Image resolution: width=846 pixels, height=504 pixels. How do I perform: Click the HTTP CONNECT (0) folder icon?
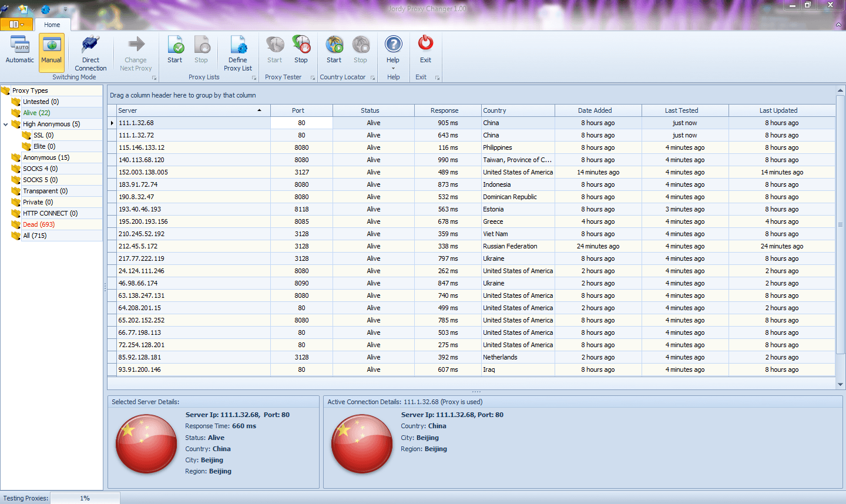(16, 213)
